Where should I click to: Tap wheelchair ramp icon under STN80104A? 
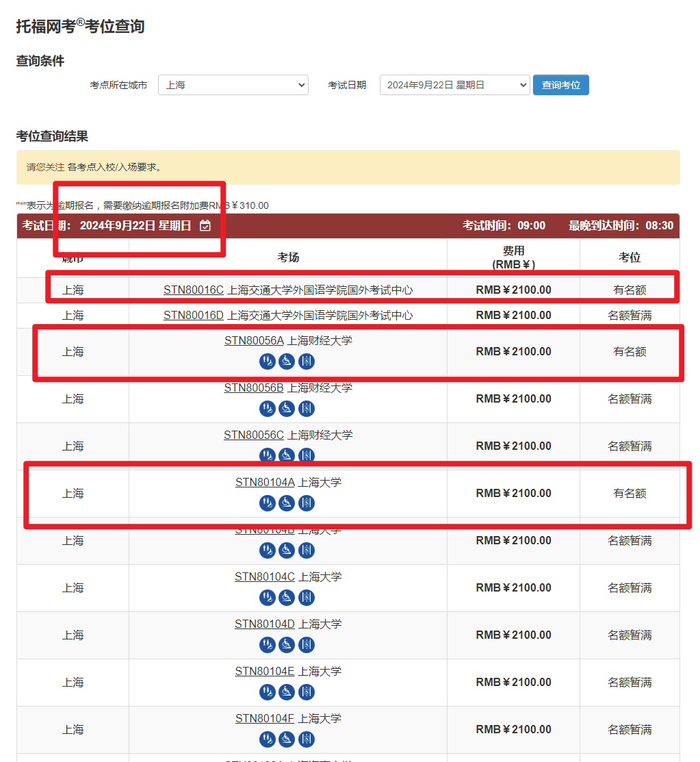pyautogui.click(x=287, y=503)
